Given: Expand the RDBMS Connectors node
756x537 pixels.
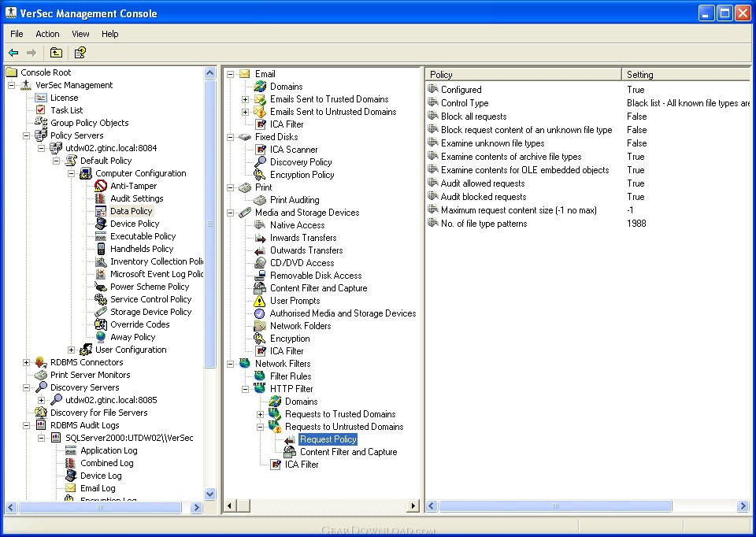Looking at the screenshot, I should (x=26, y=362).
